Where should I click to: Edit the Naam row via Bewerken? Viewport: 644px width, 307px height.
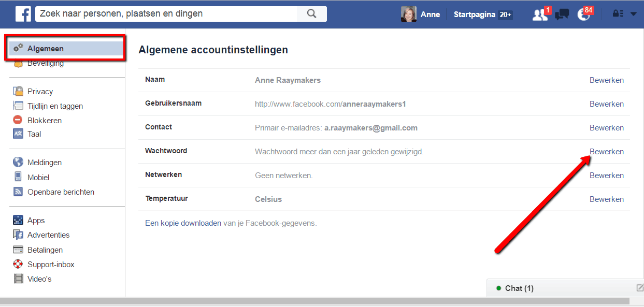click(607, 80)
